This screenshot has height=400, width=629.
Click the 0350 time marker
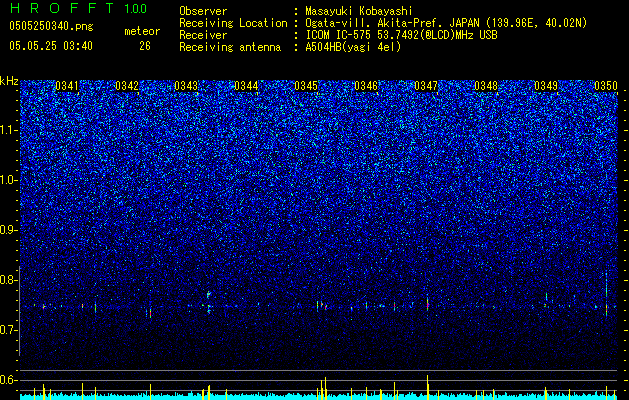point(606,86)
